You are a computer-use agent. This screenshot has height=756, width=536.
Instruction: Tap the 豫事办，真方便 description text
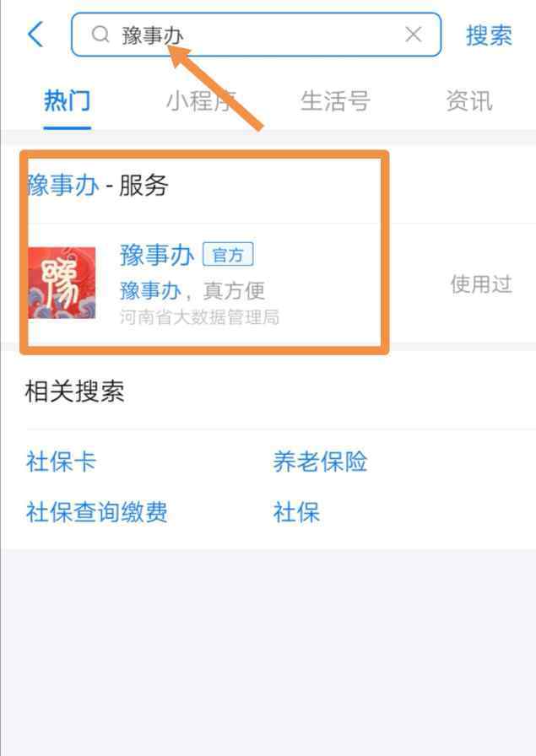click(x=192, y=291)
